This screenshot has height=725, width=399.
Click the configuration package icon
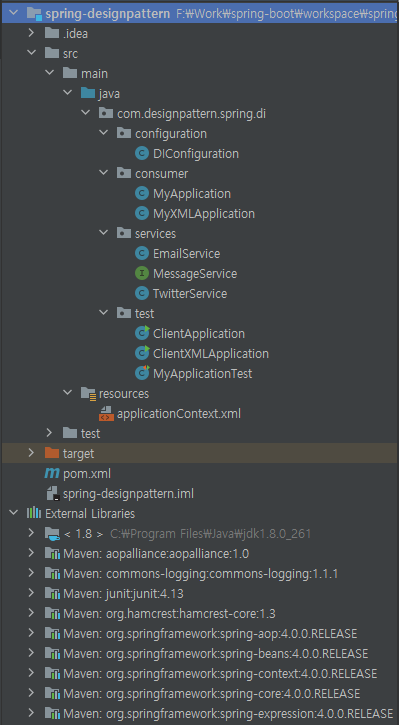tap(123, 134)
